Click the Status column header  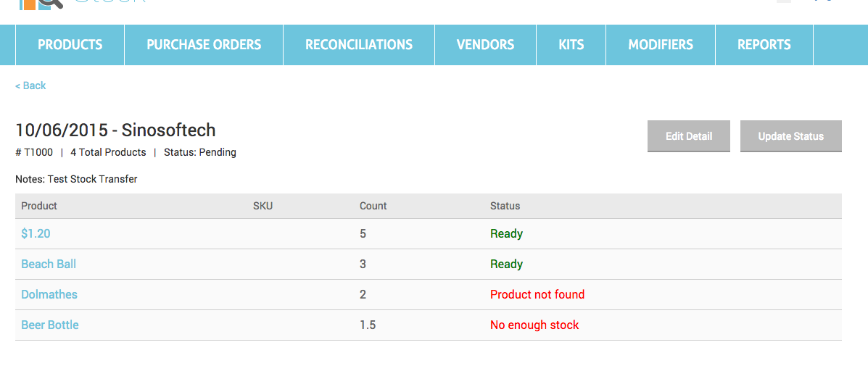pos(505,206)
